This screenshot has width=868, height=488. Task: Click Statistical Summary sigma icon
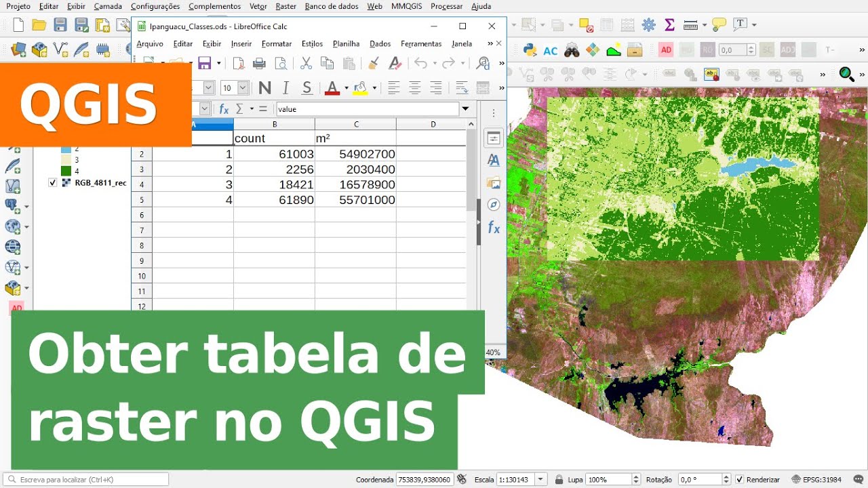[x=670, y=25]
